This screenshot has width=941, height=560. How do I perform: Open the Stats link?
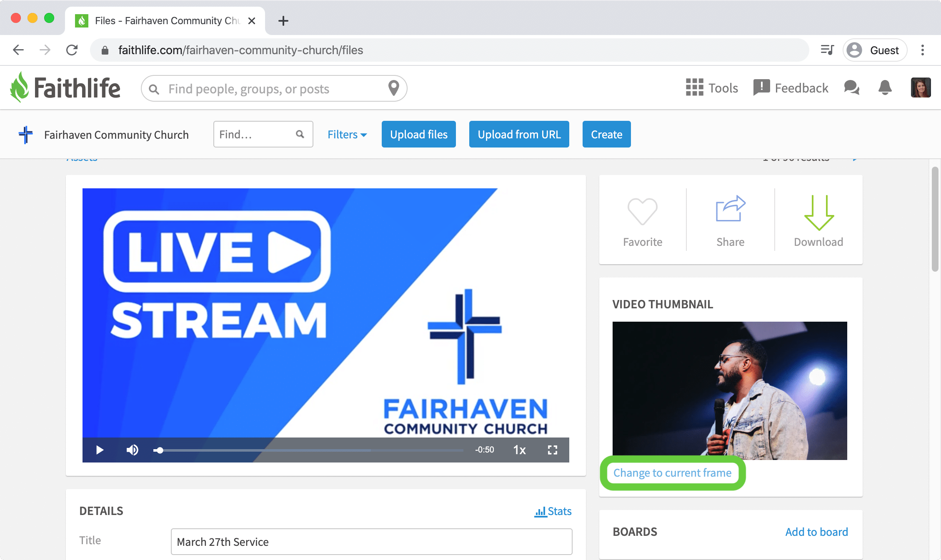tap(553, 511)
